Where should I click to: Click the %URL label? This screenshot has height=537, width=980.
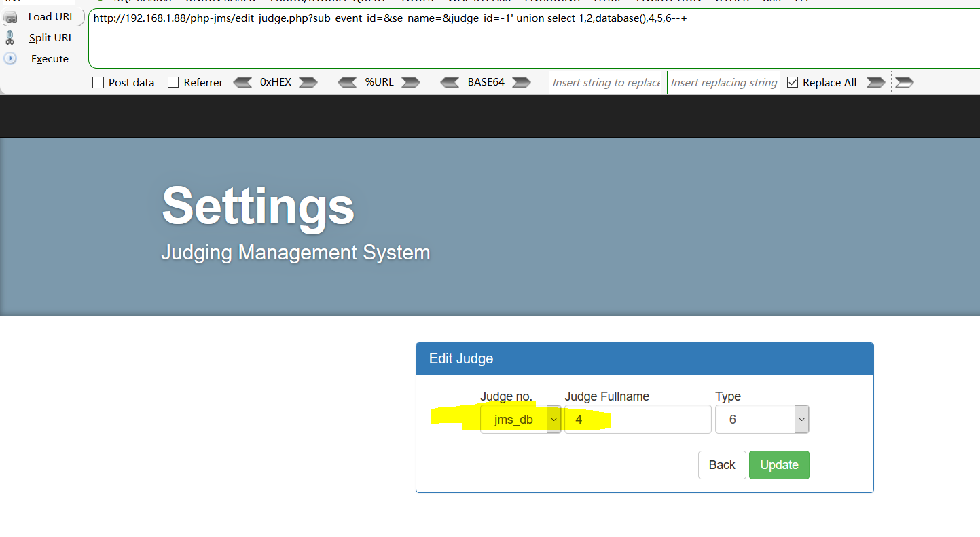[x=379, y=82]
